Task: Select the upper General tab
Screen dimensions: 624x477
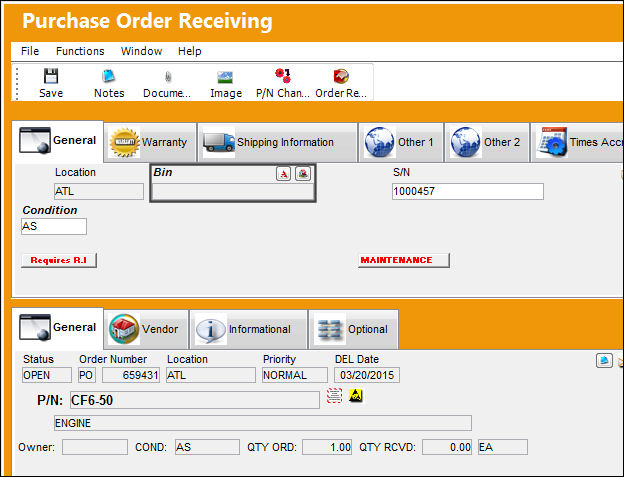Action: click(x=58, y=141)
